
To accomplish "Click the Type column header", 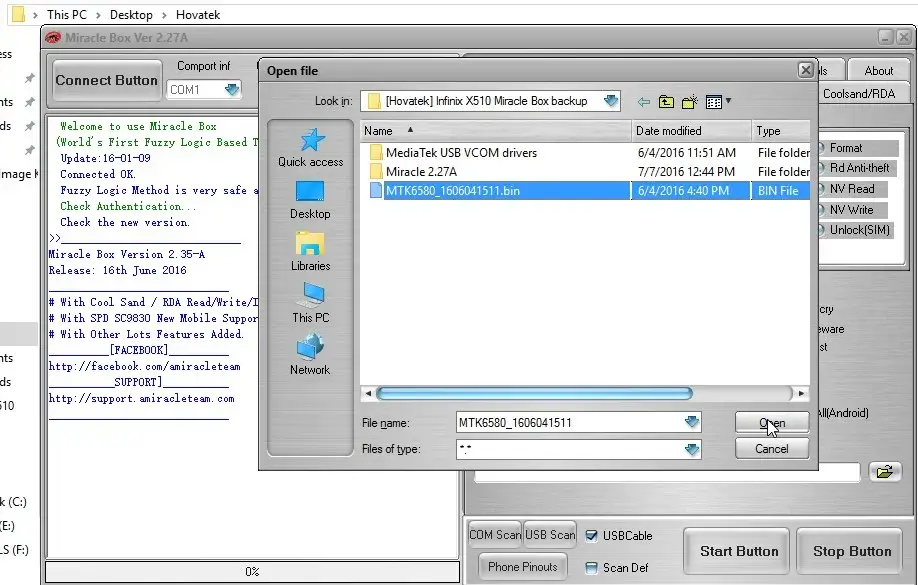I will click(x=781, y=131).
